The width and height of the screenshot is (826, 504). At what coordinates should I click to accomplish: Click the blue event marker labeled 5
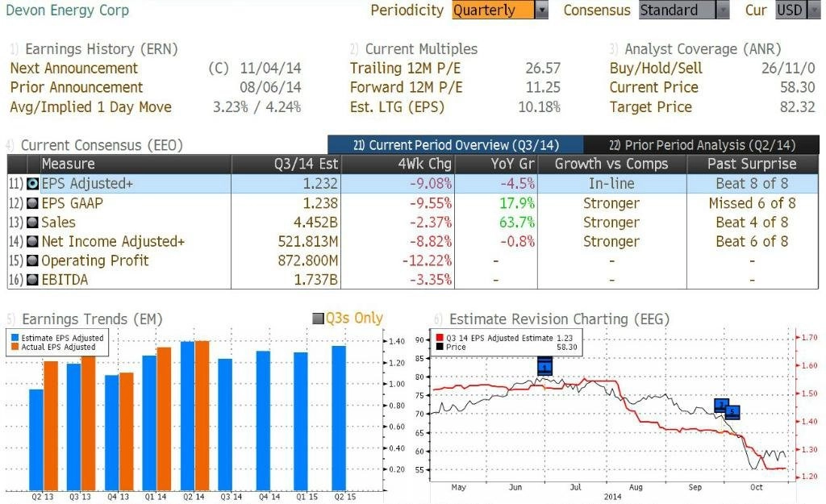pyautogui.click(x=732, y=412)
